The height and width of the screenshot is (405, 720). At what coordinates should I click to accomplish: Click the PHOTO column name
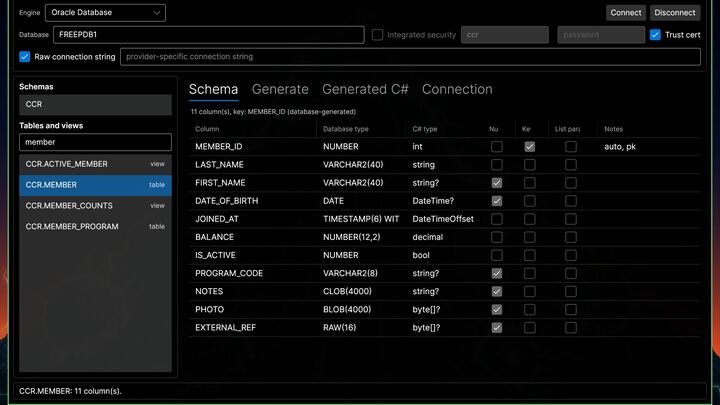[x=209, y=309]
